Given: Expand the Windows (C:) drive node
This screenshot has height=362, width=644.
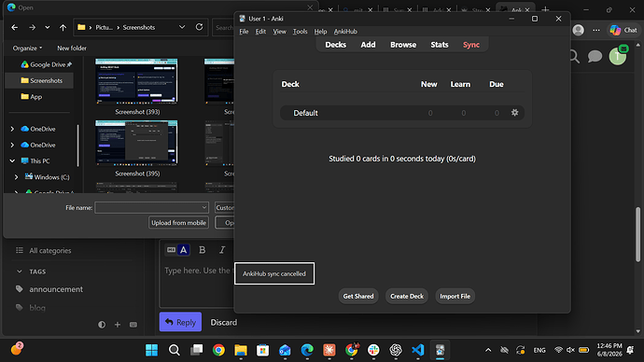Looking at the screenshot, I should [17, 177].
